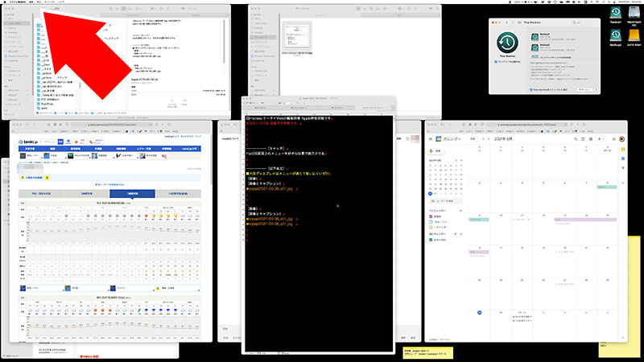Viewport: 644px width, 362px height.
Task: Open the view selector dropdown in Google Calendar
Action: point(601,139)
